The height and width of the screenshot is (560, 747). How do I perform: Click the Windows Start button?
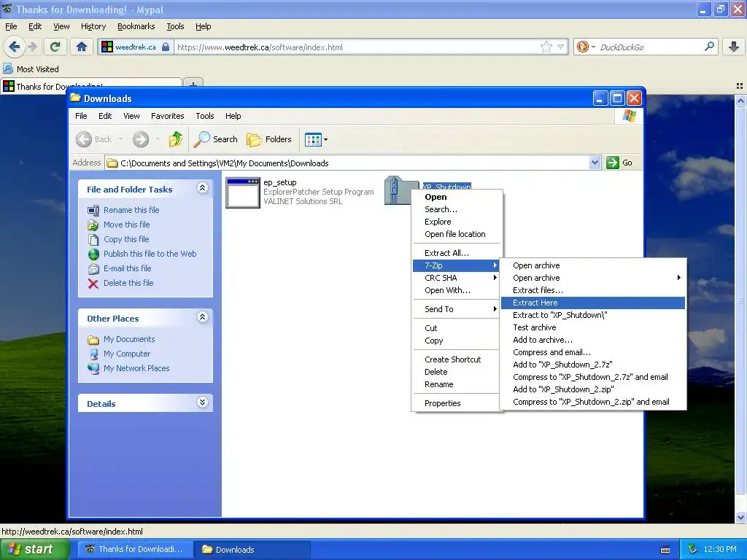click(x=34, y=549)
